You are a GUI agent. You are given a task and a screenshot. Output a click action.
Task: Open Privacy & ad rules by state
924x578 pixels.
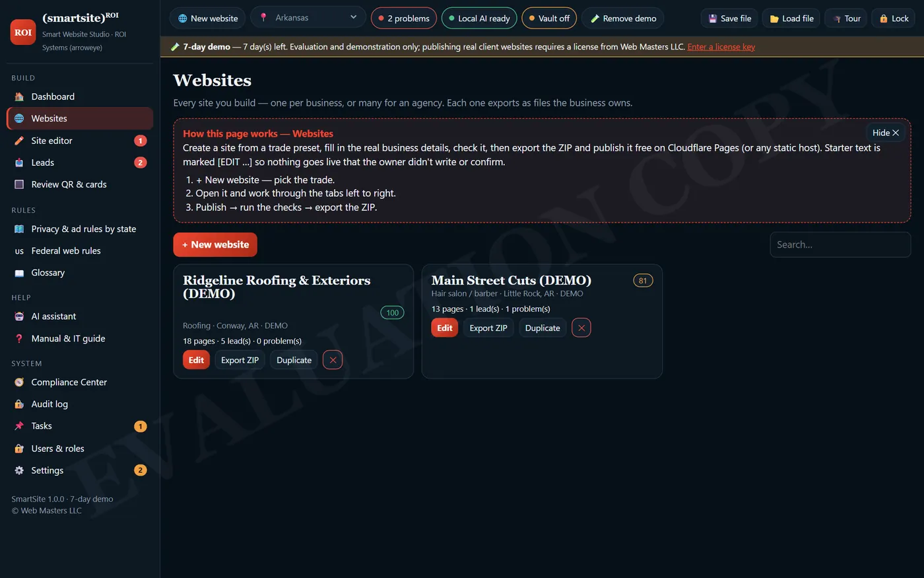[80, 229]
